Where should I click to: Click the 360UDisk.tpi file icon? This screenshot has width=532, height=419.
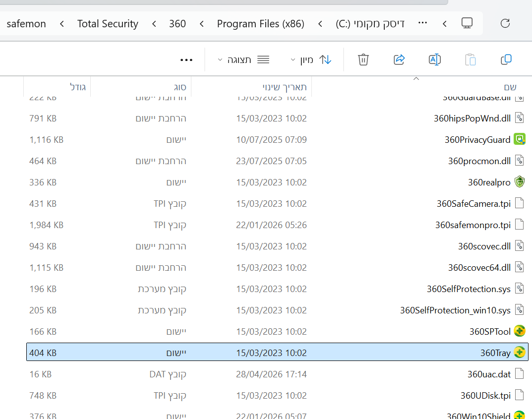point(519,395)
